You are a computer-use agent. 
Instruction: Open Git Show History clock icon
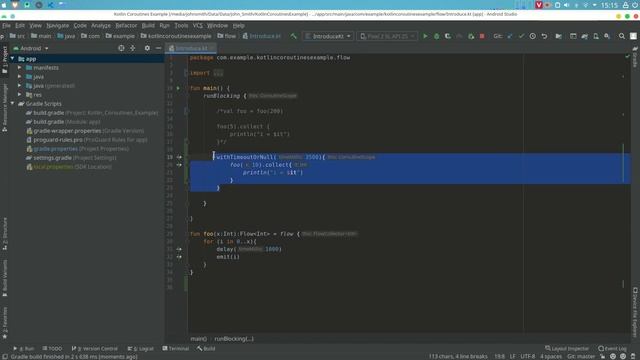point(533,36)
